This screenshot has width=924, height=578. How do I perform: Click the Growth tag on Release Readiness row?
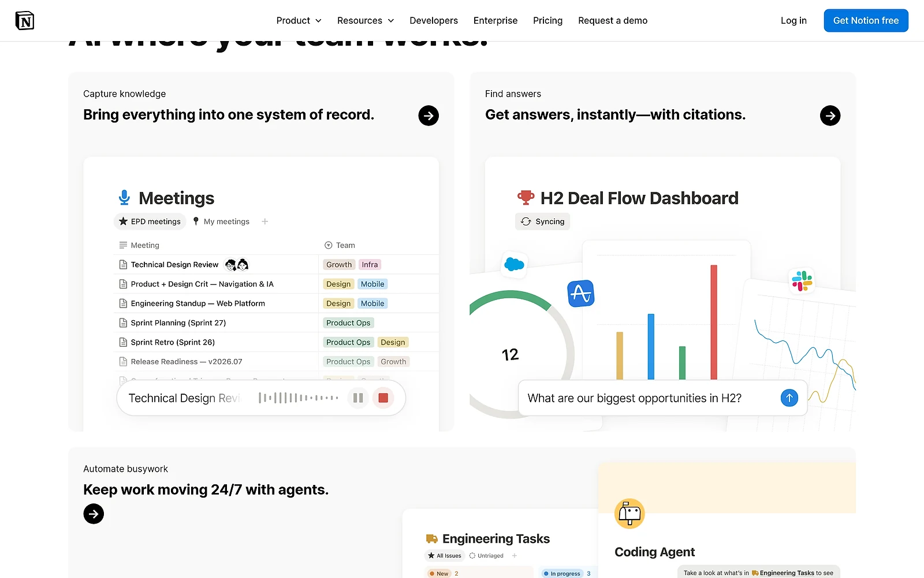393,362
